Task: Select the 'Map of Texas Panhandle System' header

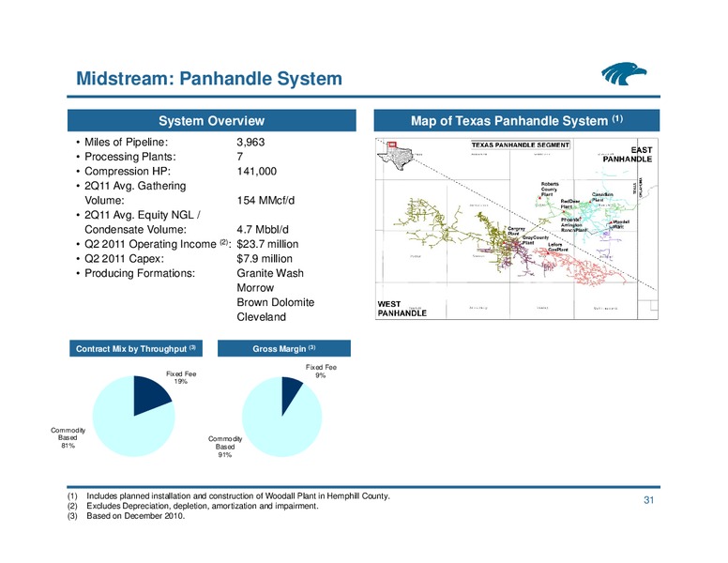Action: coord(516,121)
